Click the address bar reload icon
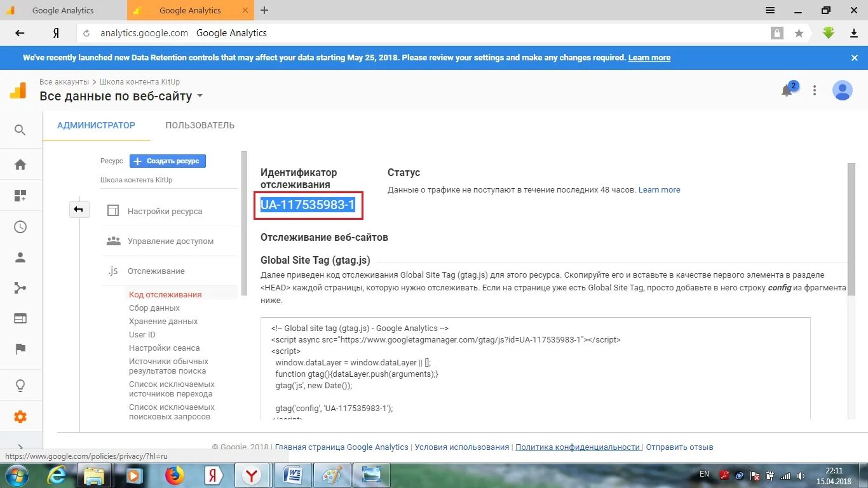This screenshot has height=488, width=868. tap(87, 33)
